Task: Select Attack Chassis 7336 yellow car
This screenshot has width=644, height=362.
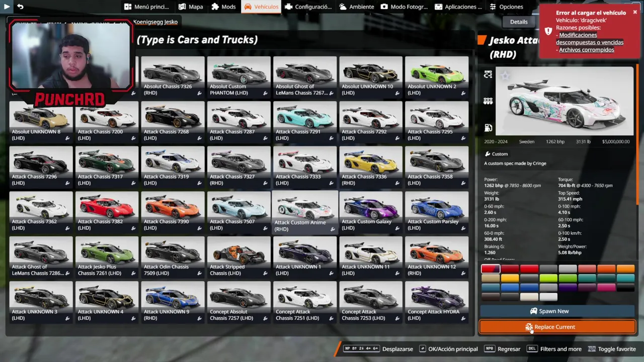Action: pyautogui.click(x=370, y=166)
